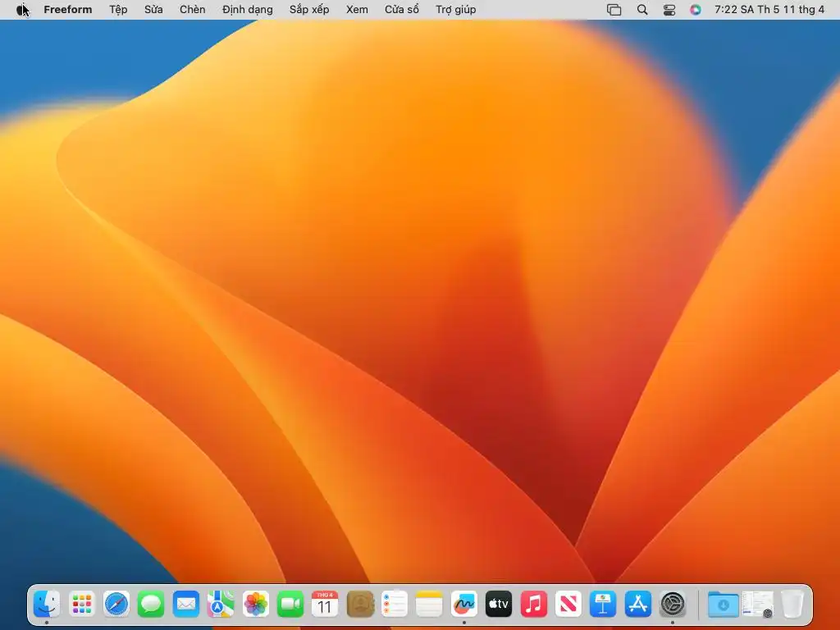
Task: Launch Safari from the Dock
Action: [x=116, y=605]
